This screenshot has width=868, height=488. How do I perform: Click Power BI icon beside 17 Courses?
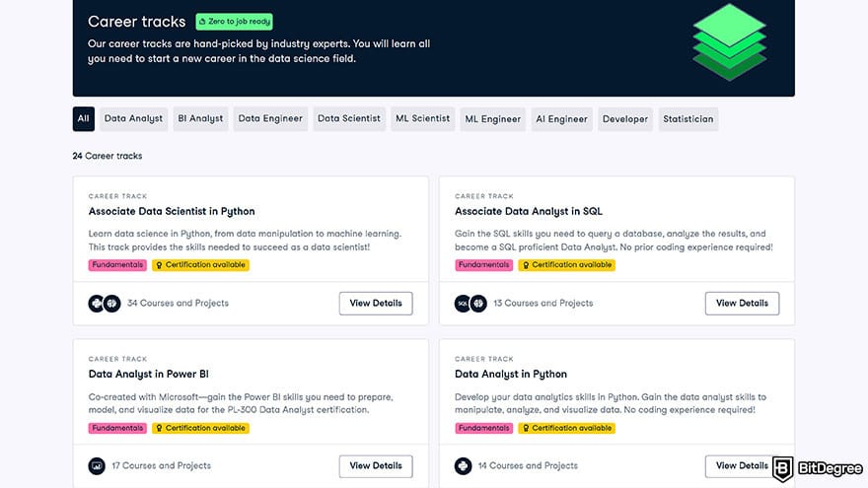point(97,466)
